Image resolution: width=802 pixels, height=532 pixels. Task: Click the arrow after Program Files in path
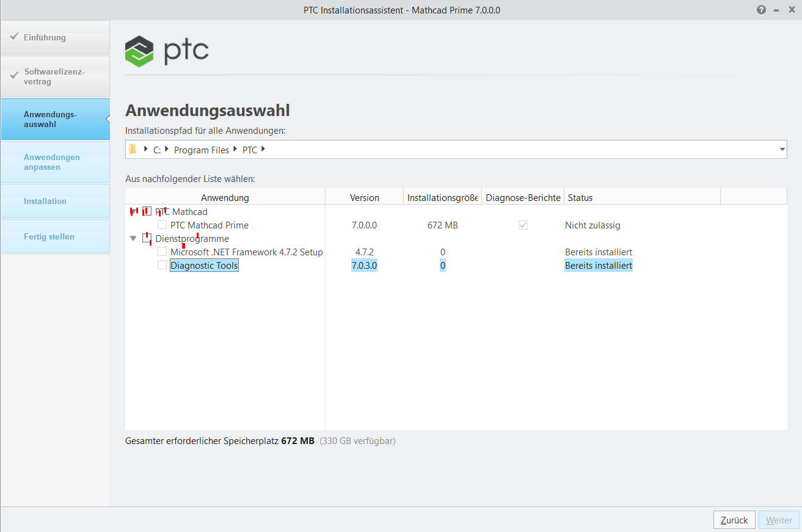pos(235,150)
